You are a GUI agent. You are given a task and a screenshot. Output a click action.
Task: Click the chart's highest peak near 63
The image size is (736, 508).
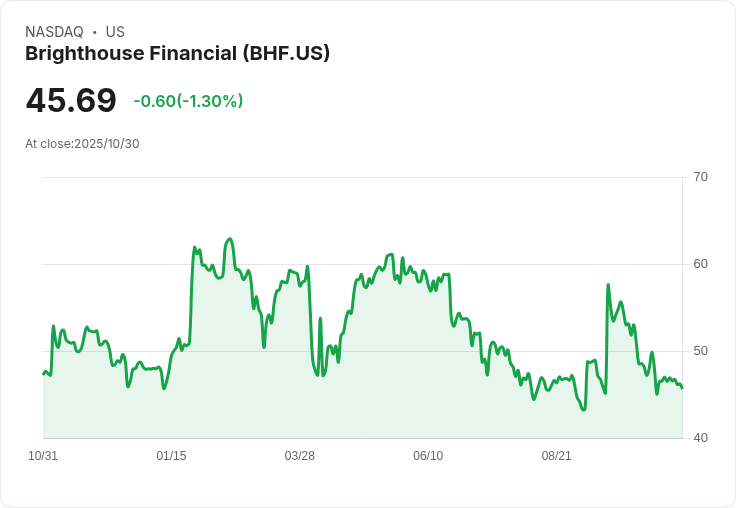tap(230, 239)
